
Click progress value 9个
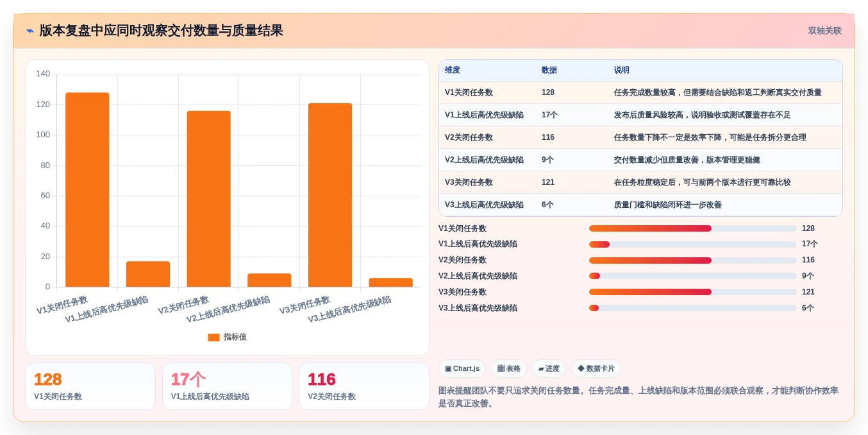tap(808, 276)
